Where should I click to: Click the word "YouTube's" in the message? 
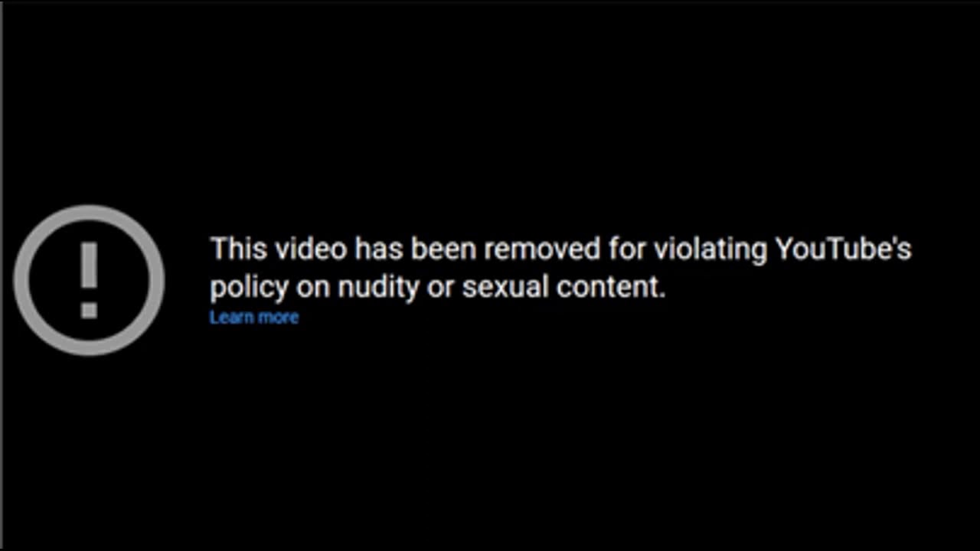click(843, 249)
